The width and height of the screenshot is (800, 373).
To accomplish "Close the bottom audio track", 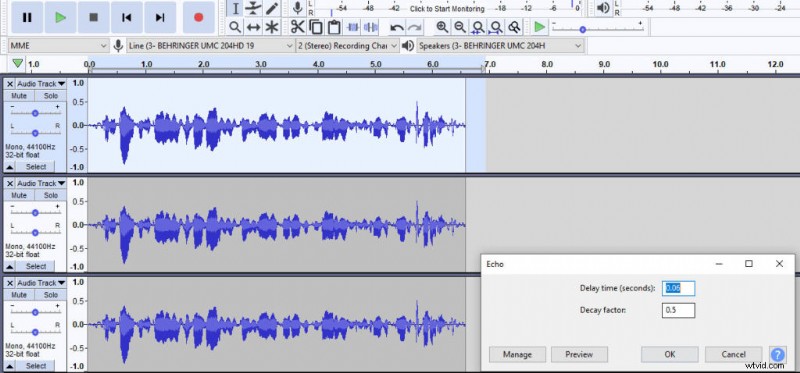I will coord(10,283).
